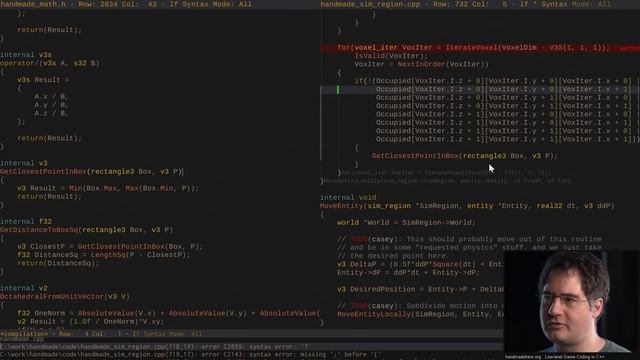This screenshot has width=640, height=360.
Task: Click GetClosestPointInBox definition in handmade_math.h pane
Action: [x=91, y=171]
